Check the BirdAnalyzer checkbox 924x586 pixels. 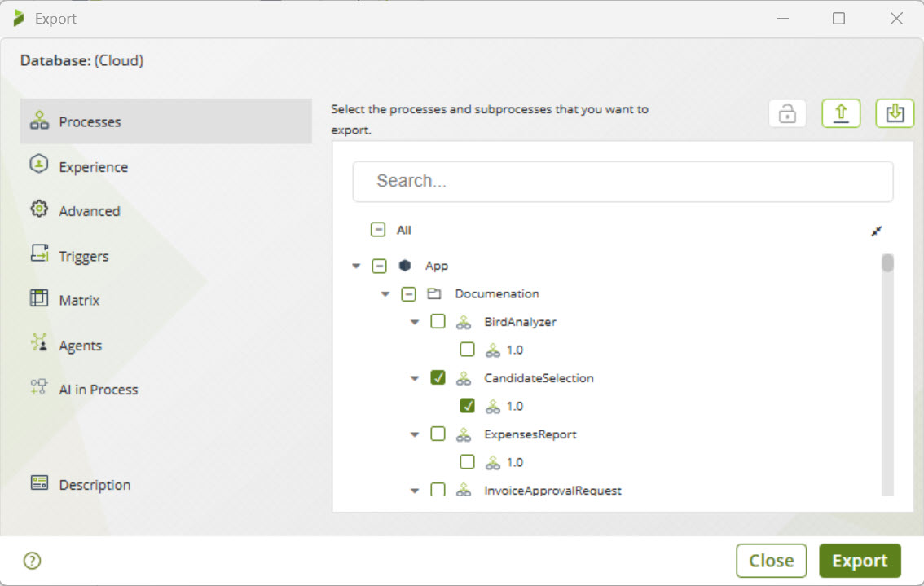[438, 321]
